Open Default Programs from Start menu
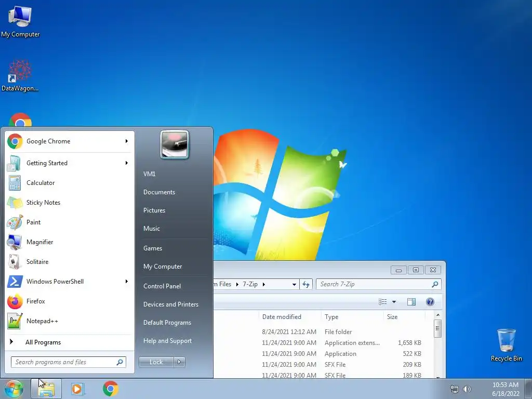532x399 pixels. [167, 323]
